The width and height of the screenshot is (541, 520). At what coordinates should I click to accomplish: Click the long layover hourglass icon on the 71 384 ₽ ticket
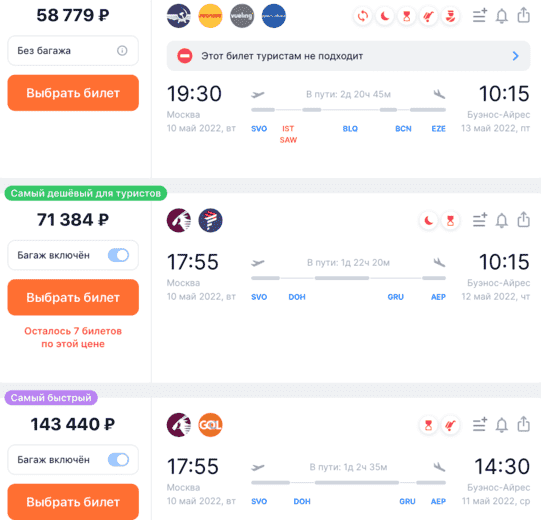coord(450,220)
